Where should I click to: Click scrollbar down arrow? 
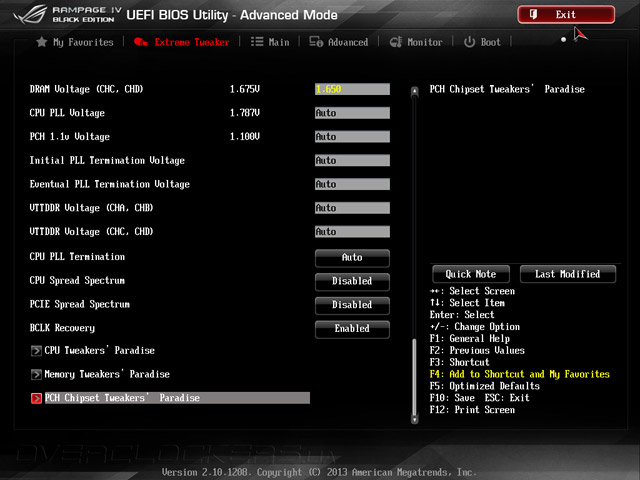pos(415,419)
